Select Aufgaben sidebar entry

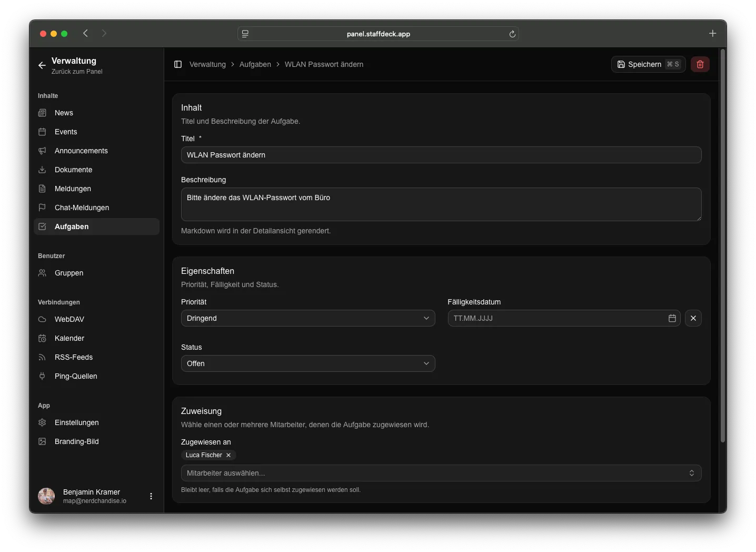pyautogui.click(x=96, y=226)
